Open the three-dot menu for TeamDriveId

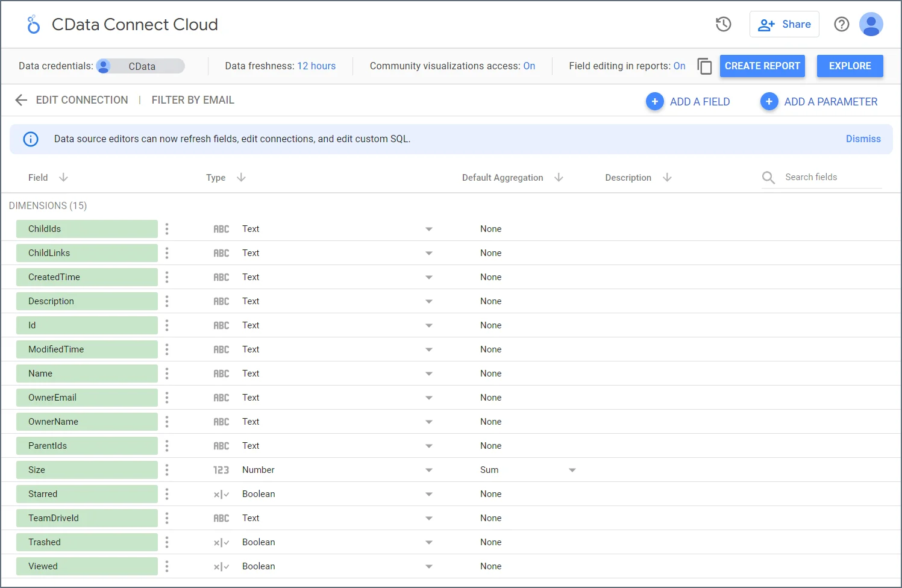[167, 518]
